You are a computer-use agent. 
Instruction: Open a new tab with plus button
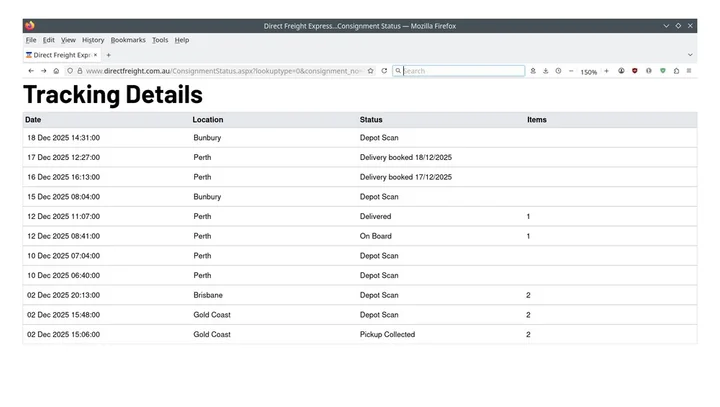pyautogui.click(x=109, y=55)
